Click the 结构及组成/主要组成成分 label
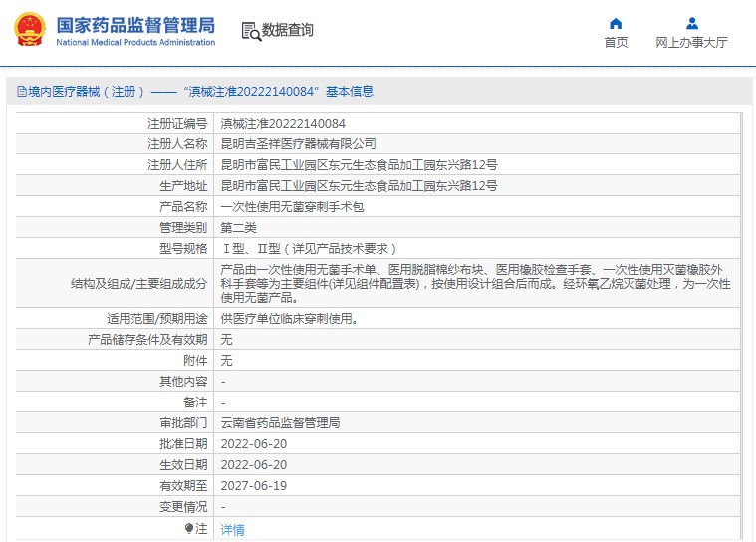The height and width of the screenshot is (542, 756). tap(138, 284)
